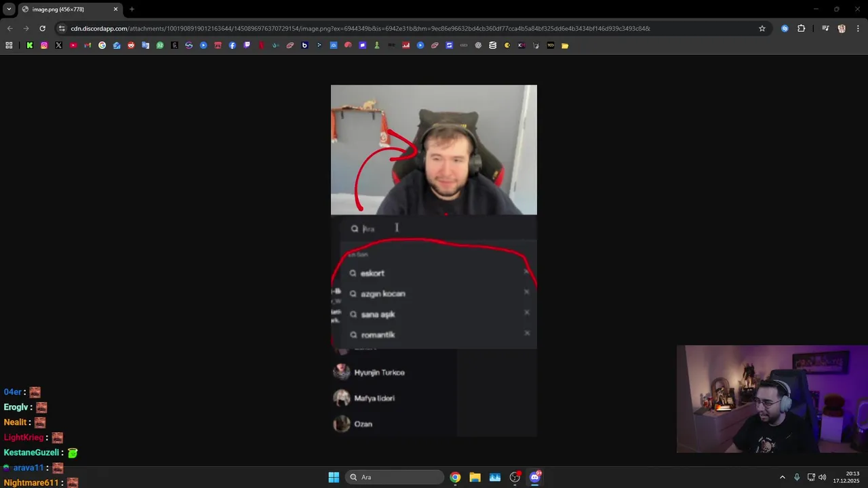Screen dimensions: 868x488
Task: Close the image.png tab
Action: [x=115, y=9]
